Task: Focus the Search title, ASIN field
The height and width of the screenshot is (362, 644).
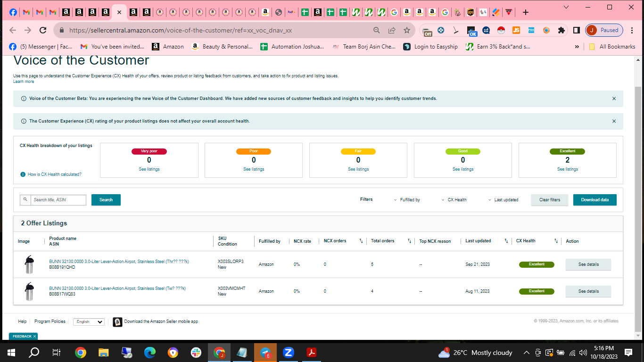Action: 58,200
